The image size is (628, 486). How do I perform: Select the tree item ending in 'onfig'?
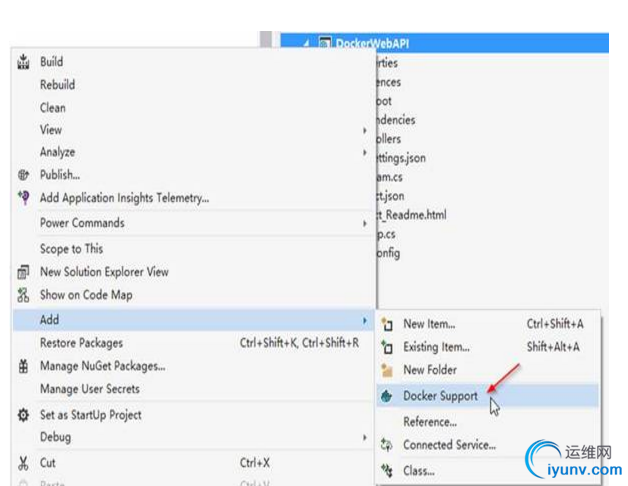point(388,253)
